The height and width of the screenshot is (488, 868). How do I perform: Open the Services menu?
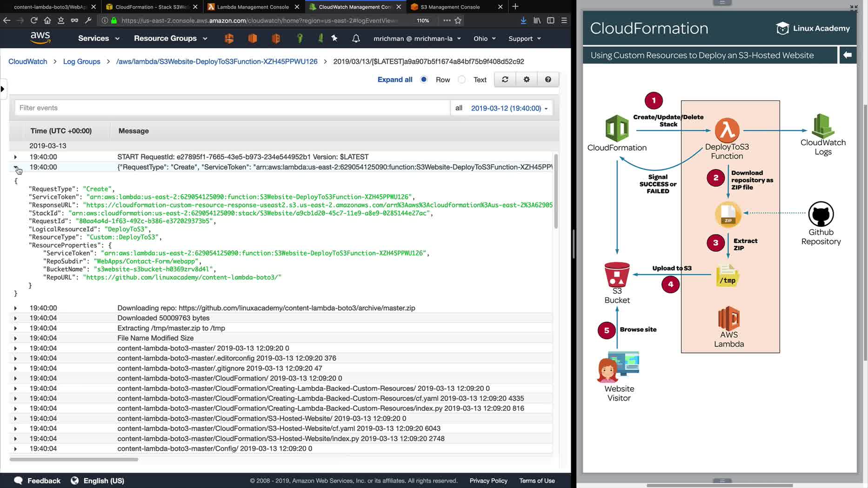99,39
